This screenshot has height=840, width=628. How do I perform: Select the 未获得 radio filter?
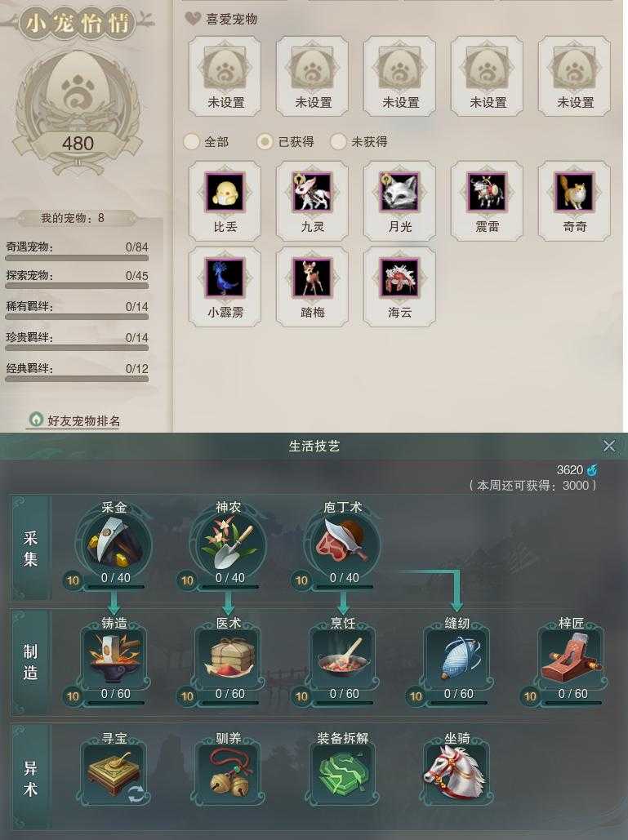tap(337, 142)
